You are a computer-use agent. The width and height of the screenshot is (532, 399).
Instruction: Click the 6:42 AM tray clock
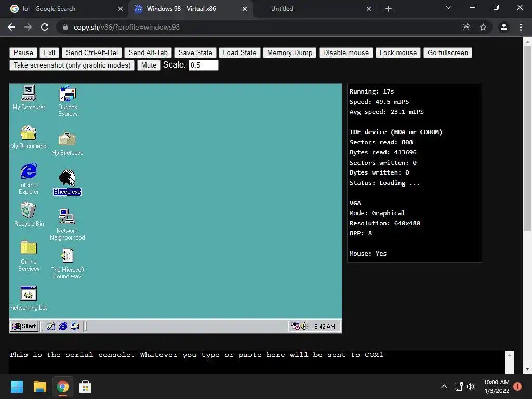pyautogui.click(x=324, y=326)
